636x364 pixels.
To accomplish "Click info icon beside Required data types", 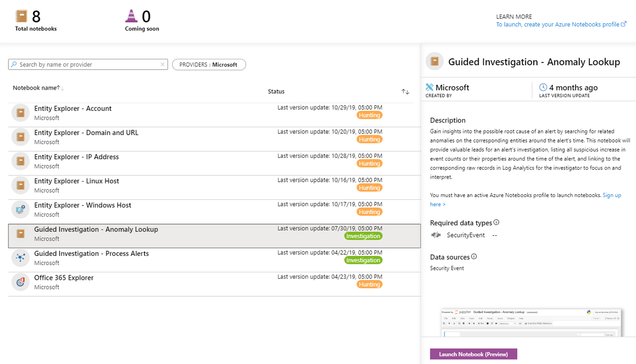I will [497, 223].
